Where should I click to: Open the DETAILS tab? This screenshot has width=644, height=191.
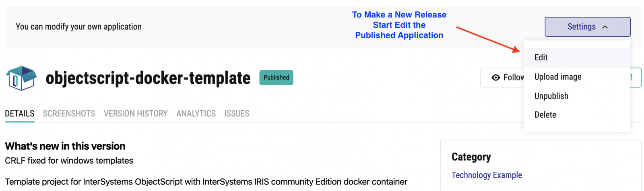pyautogui.click(x=19, y=114)
